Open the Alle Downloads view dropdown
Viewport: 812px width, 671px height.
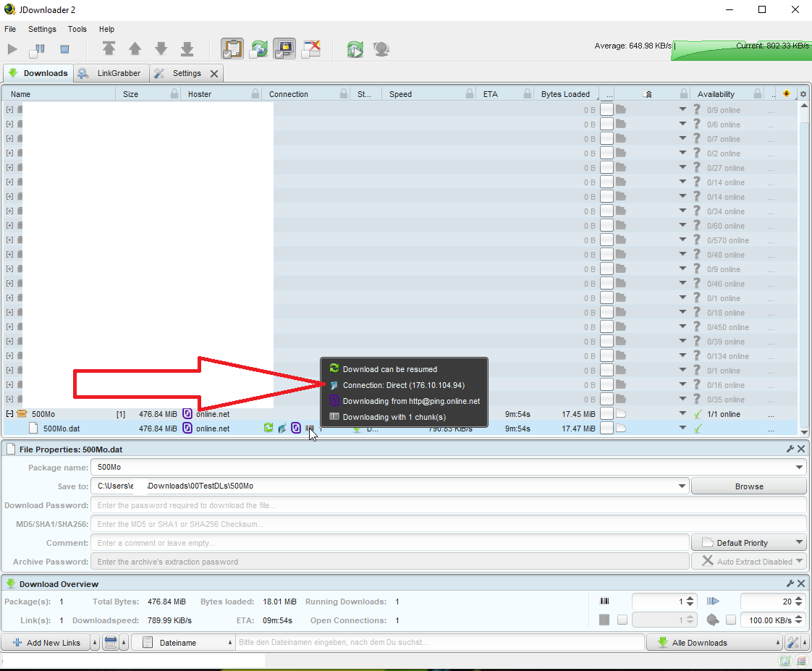(x=714, y=643)
